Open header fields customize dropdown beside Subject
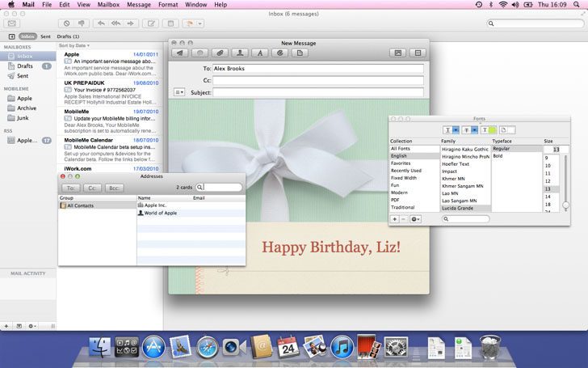The image size is (588, 368). click(x=179, y=92)
